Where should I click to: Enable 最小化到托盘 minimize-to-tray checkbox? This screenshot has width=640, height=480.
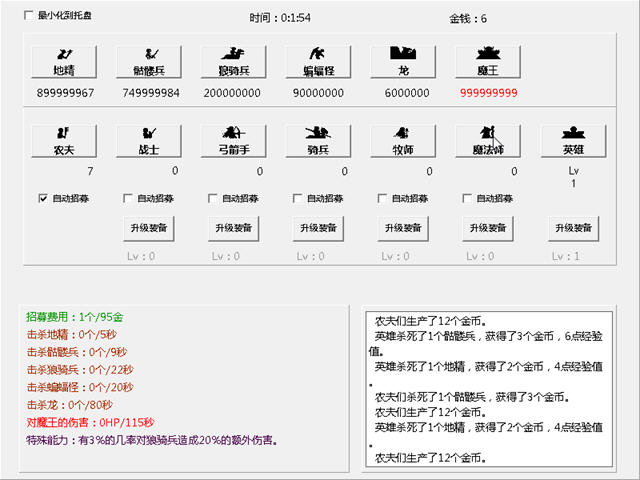tap(29, 17)
